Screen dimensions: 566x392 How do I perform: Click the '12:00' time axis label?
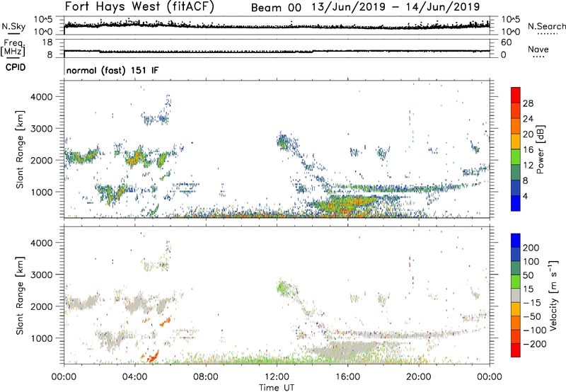(277, 377)
